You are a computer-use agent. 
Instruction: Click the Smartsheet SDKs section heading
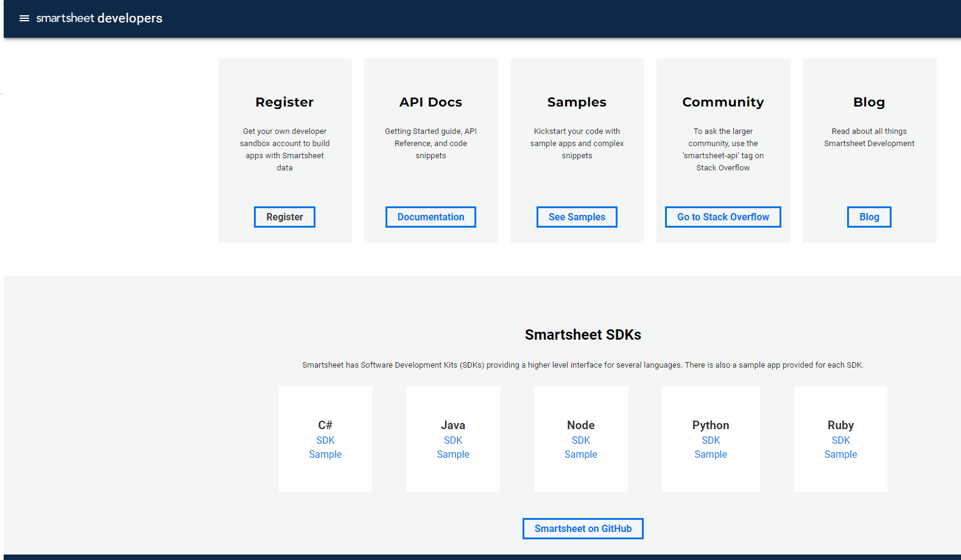tap(583, 335)
